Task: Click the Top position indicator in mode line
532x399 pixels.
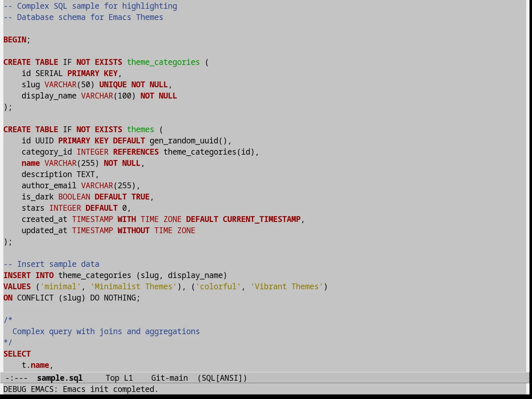Action: [112, 378]
